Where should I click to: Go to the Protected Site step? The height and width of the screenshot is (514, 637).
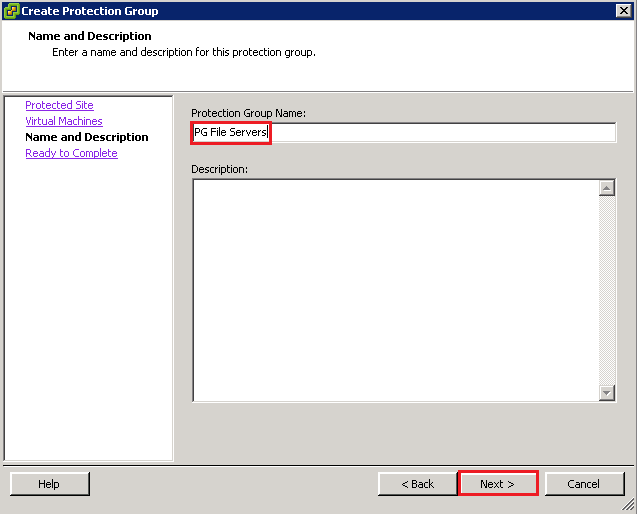(x=59, y=105)
